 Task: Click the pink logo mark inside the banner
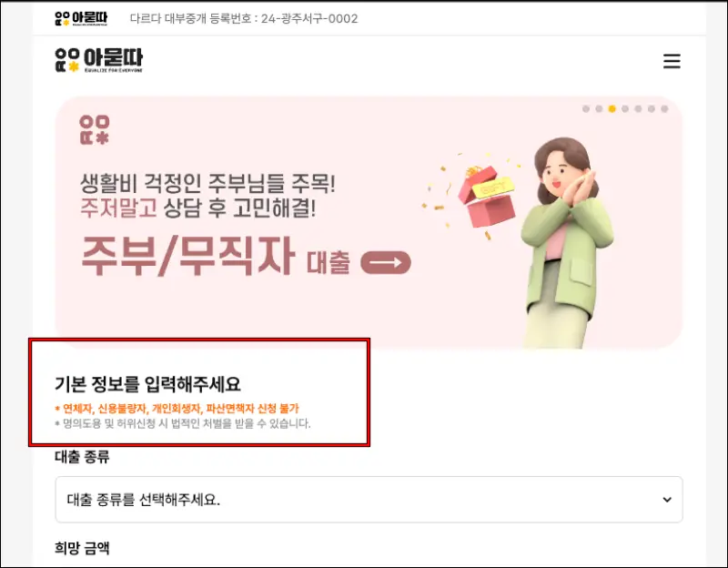(95, 129)
